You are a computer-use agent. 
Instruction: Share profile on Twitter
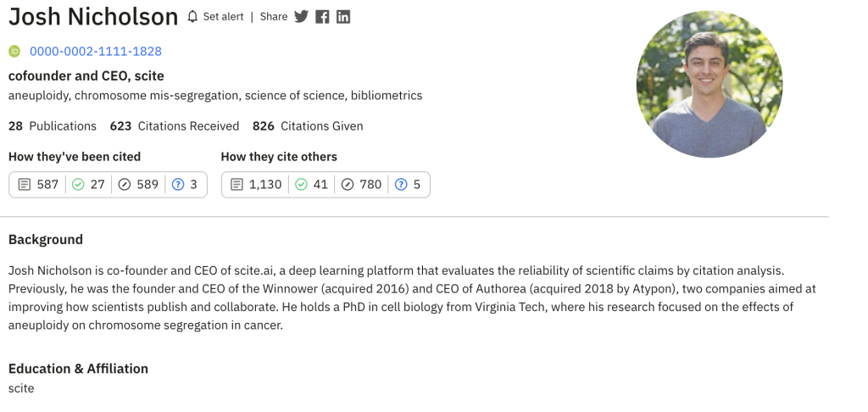click(x=301, y=17)
